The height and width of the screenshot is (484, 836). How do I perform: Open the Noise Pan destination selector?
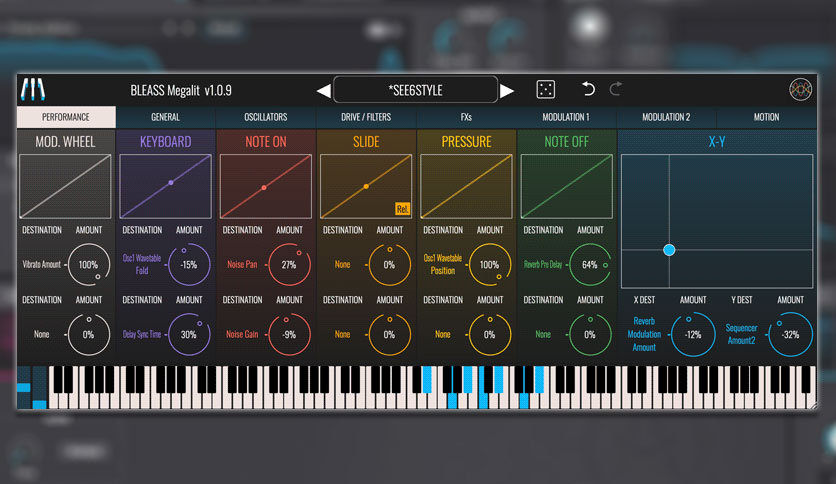242,264
